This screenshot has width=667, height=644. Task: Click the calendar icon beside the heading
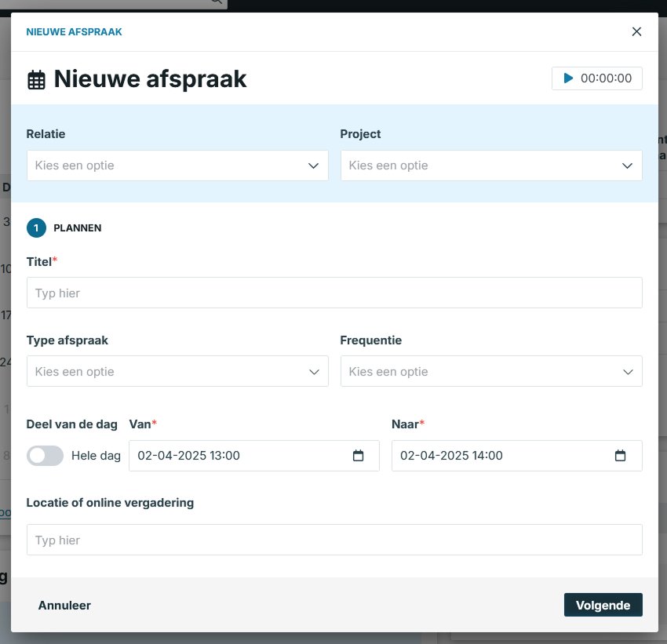pos(36,79)
